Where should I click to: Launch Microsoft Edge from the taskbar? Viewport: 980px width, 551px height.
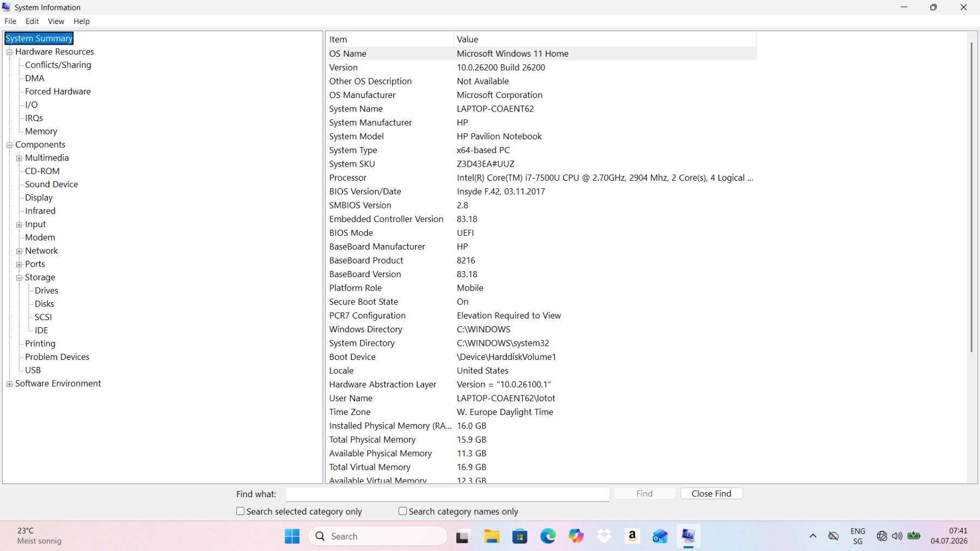[x=548, y=536]
